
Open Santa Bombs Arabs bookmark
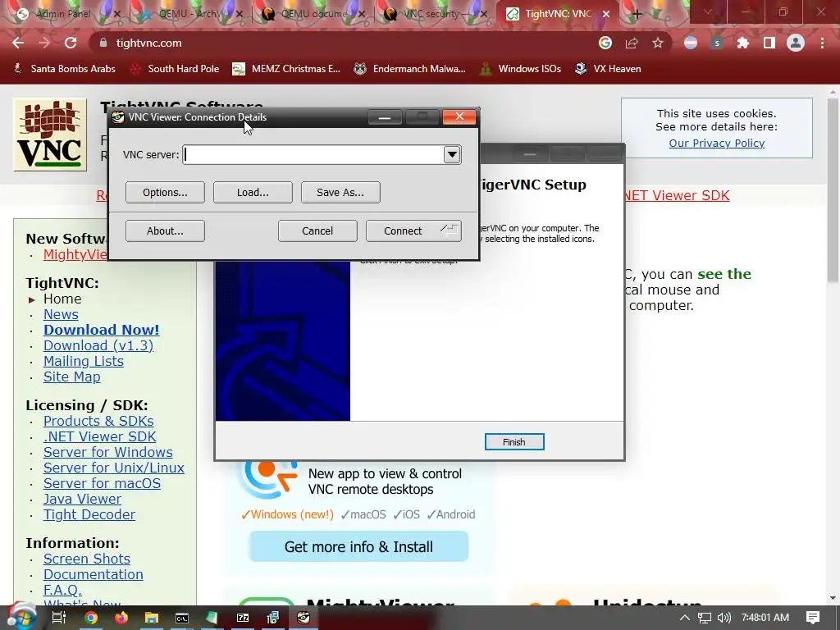(x=64, y=69)
